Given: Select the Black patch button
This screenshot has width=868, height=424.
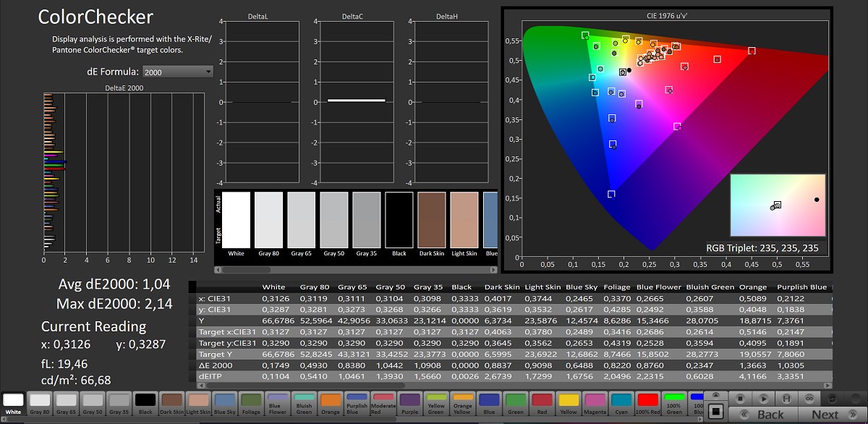Looking at the screenshot, I should coord(145,404).
